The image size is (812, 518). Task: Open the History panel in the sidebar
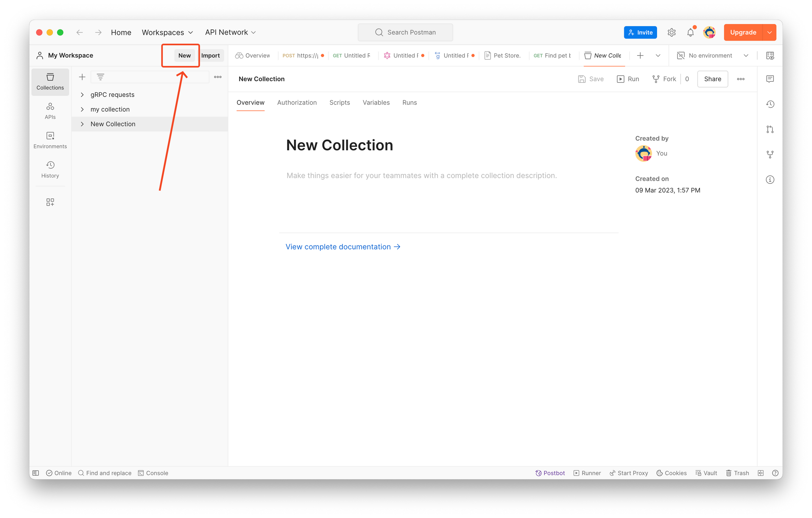coord(50,169)
